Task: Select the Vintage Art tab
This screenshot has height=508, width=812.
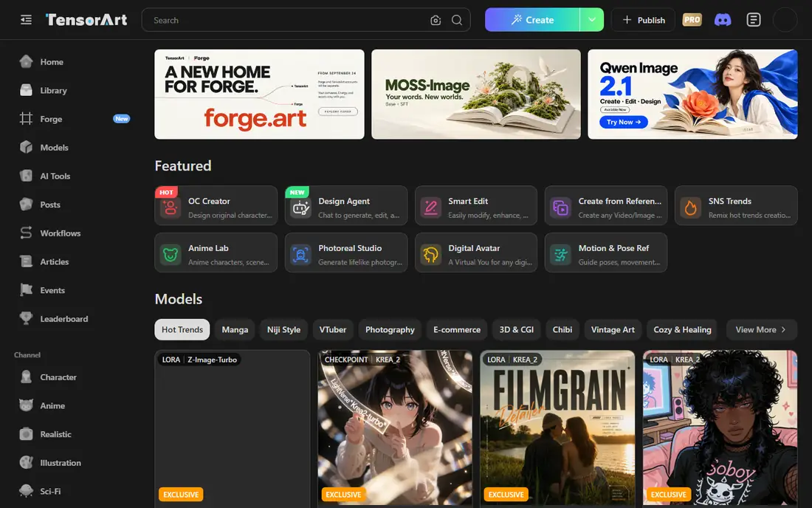Action: coord(613,330)
